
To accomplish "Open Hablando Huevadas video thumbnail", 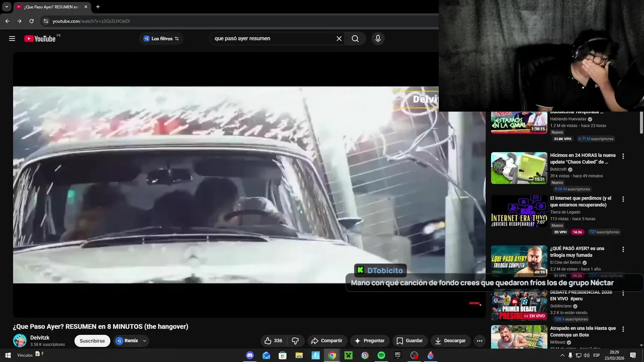I will [519, 123].
